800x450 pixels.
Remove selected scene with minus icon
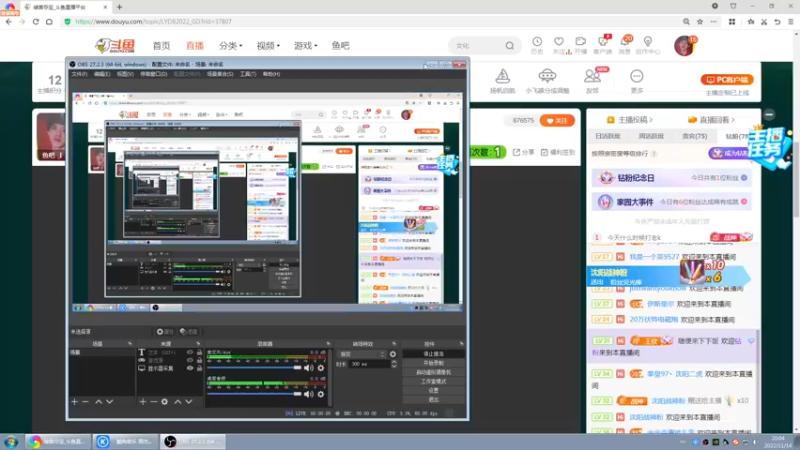pos(86,402)
